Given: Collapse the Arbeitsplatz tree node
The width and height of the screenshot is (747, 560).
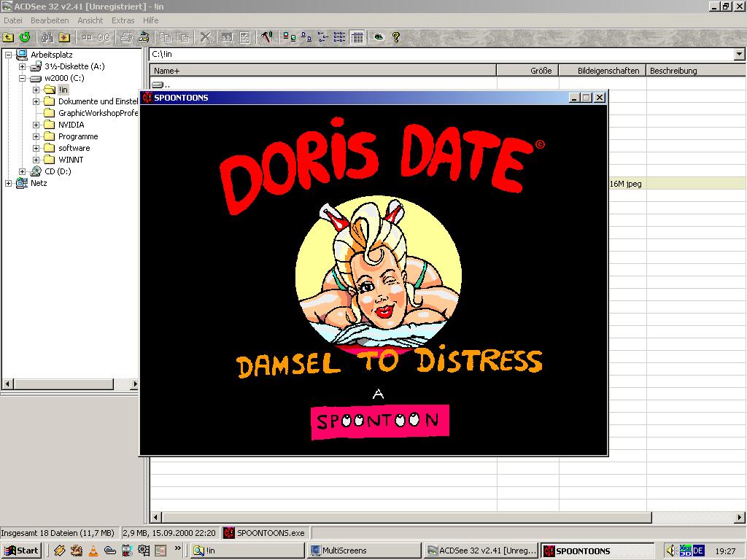Looking at the screenshot, I should tap(8, 55).
